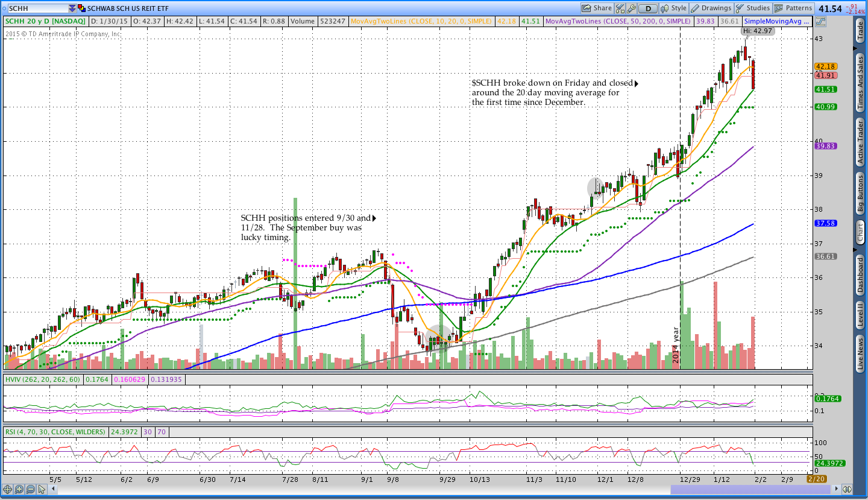Click the 2/20 expiration date marker
This screenshot has height=500, width=868.
point(816,479)
